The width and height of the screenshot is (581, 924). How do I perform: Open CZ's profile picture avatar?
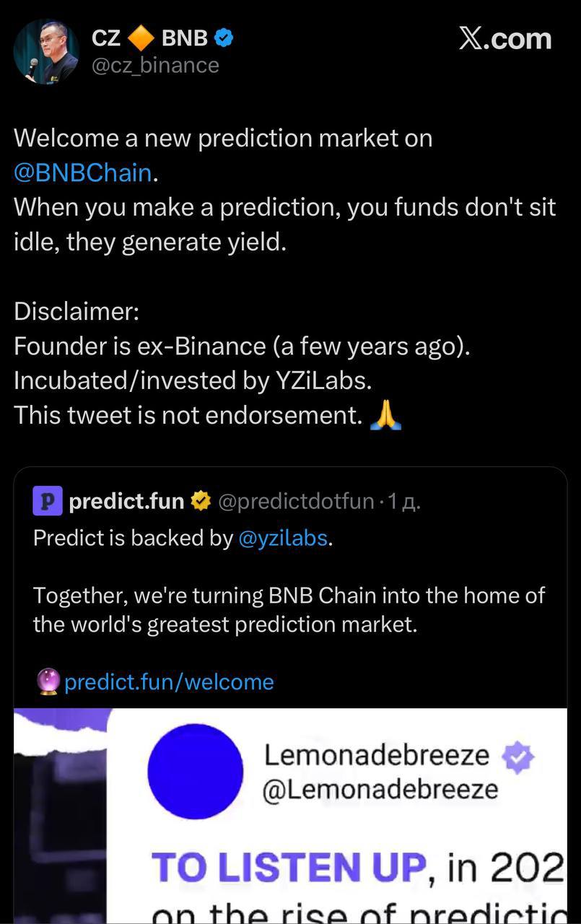coord(46,51)
